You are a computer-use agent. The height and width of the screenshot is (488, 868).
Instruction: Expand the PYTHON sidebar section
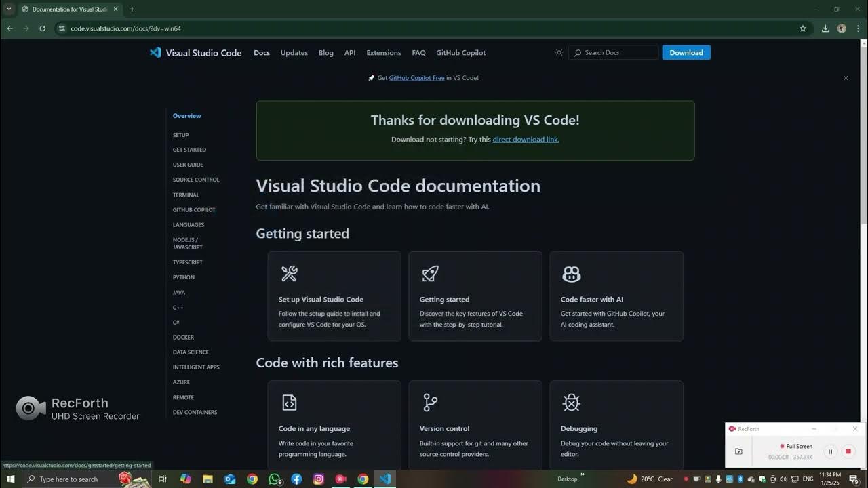click(x=184, y=277)
